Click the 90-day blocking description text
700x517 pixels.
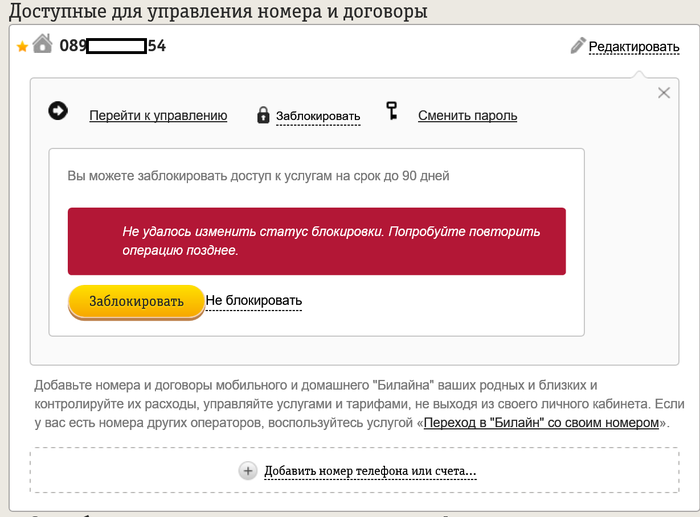click(x=258, y=176)
